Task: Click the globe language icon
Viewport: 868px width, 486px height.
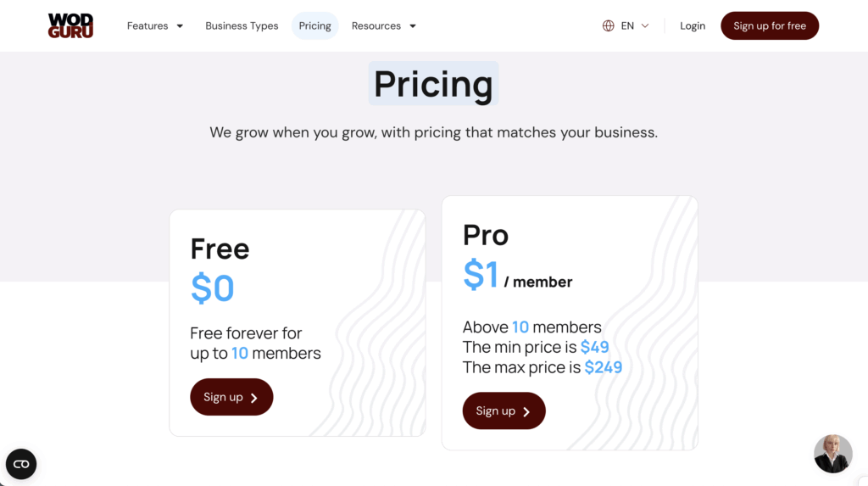Action: pyautogui.click(x=608, y=25)
